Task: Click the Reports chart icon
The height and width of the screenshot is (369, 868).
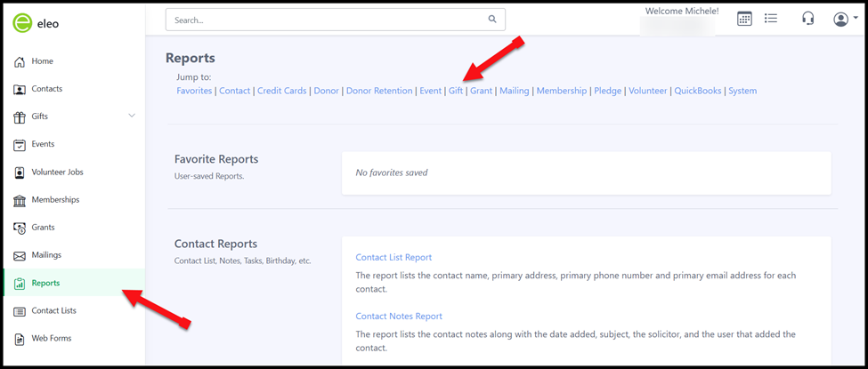Action: (x=20, y=284)
